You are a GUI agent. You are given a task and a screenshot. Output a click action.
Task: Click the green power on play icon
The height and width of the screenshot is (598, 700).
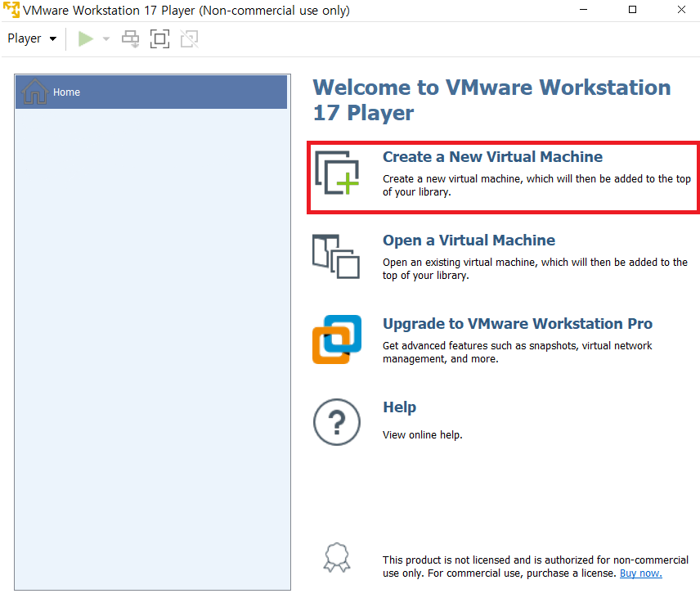point(85,38)
